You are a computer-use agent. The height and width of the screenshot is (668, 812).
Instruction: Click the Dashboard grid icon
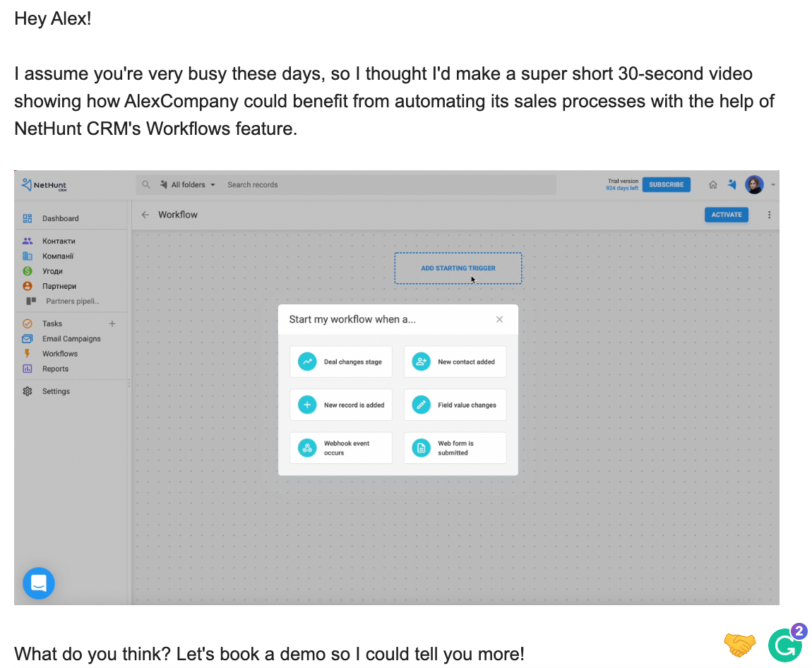28,218
